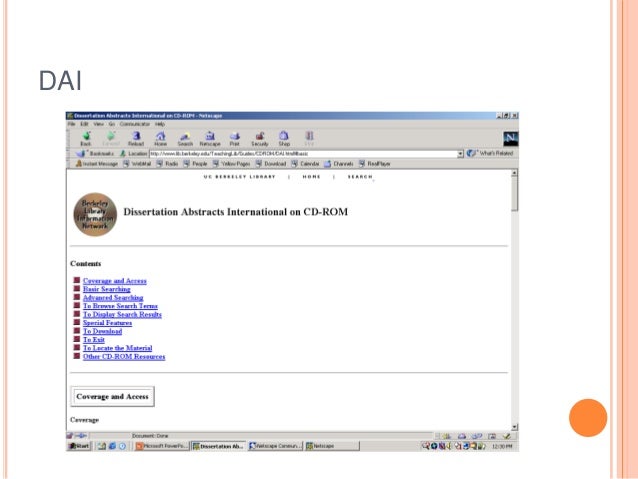Follow the To Exit link
638x479 pixels.
94,339
